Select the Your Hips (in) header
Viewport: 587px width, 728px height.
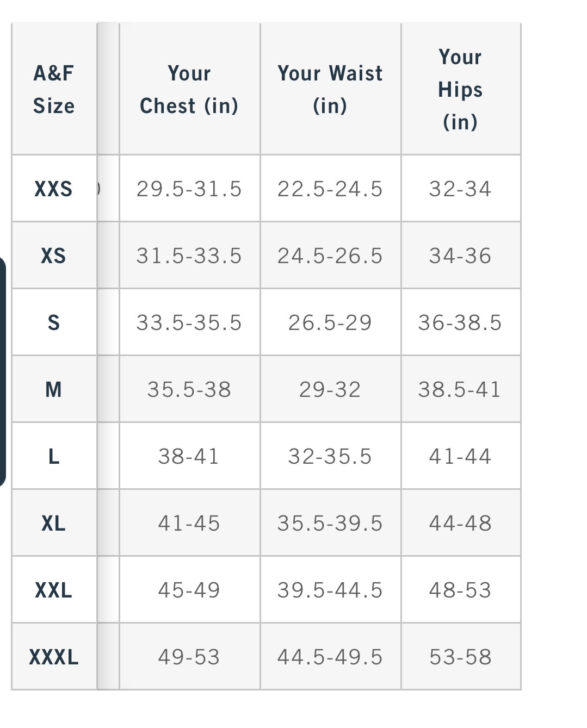tap(460, 89)
